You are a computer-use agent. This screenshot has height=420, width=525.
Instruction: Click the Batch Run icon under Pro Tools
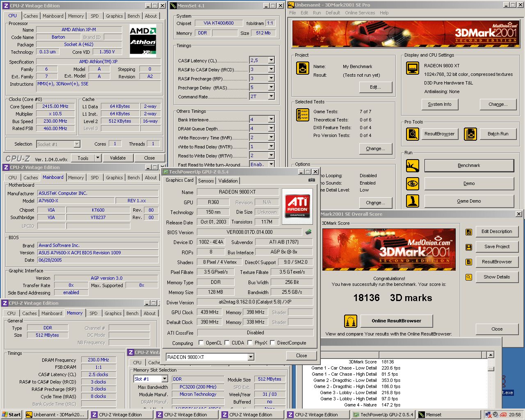(x=470, y=134)
